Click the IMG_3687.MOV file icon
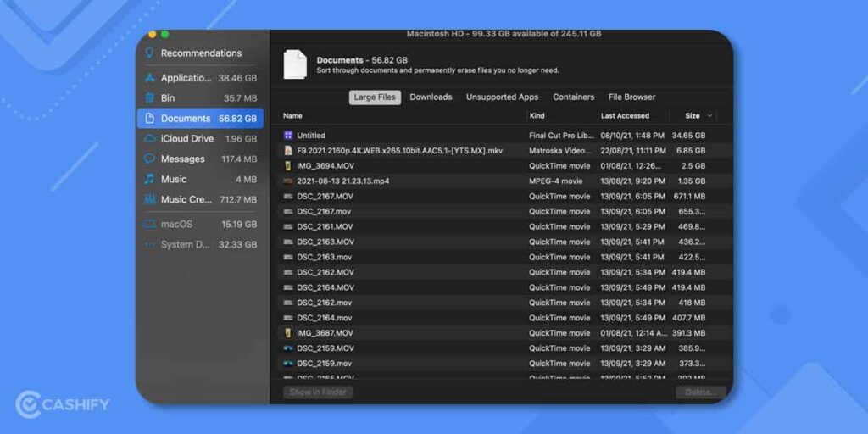 pyautogui.click(x=288, y=333)
